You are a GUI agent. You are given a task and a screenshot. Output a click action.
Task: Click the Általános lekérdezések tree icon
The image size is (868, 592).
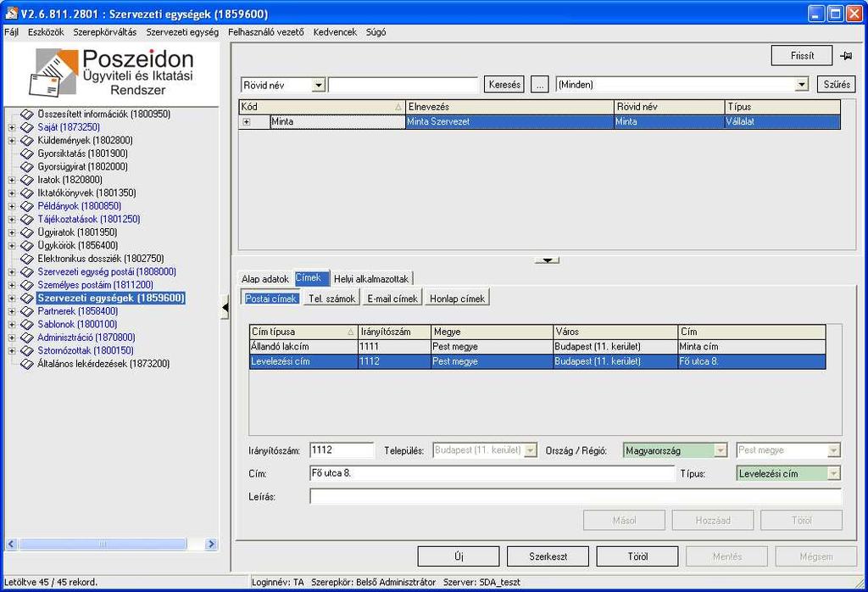tap(26, 364)
